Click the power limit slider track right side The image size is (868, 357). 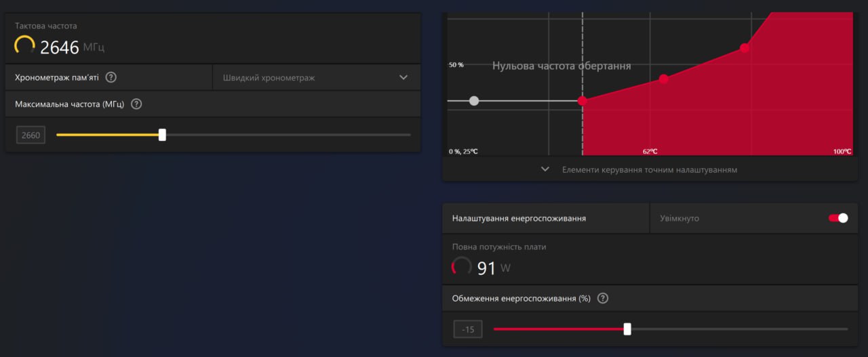739,329
